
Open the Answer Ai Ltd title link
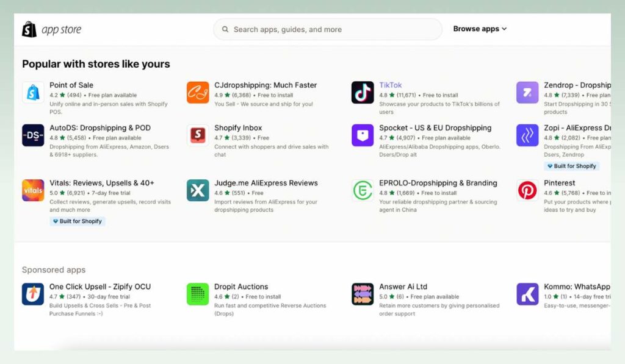coord(403,287)
